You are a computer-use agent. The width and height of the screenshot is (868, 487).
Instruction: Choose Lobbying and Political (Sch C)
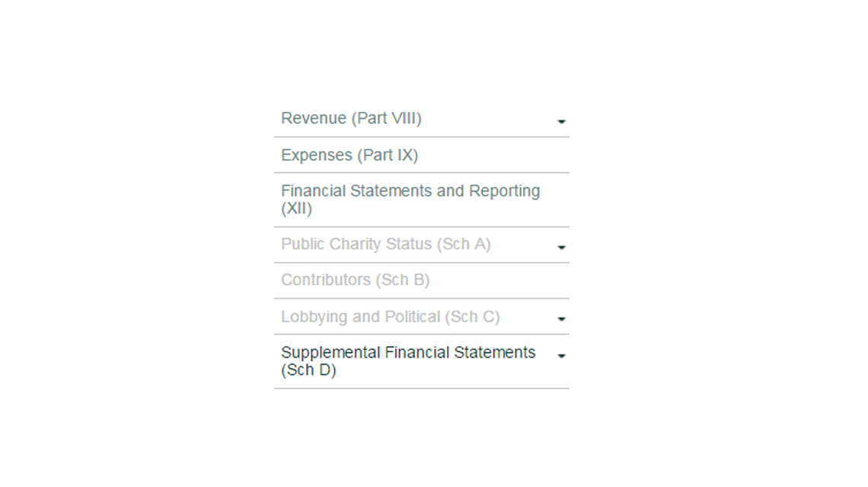click(x=390, y=317)
